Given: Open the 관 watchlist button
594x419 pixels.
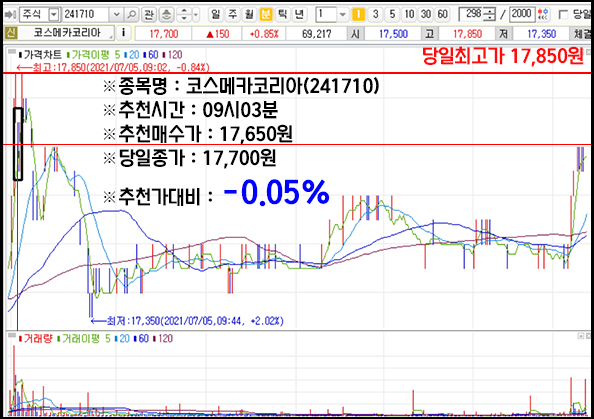Looking at the screenshot, I should click(149, 15).
